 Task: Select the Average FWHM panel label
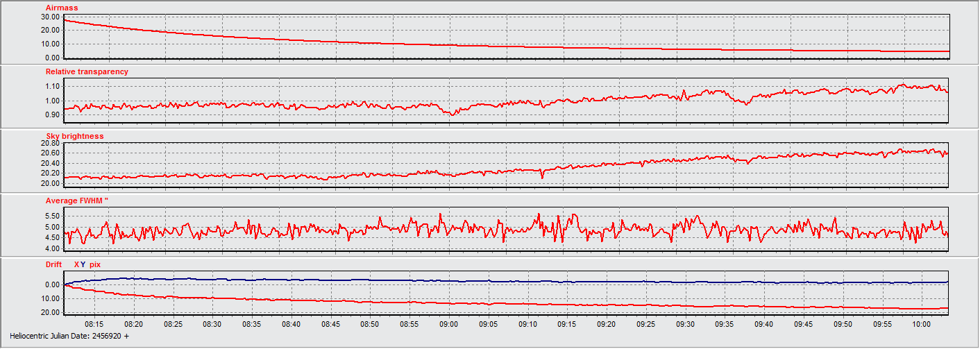tap(77, 201)
